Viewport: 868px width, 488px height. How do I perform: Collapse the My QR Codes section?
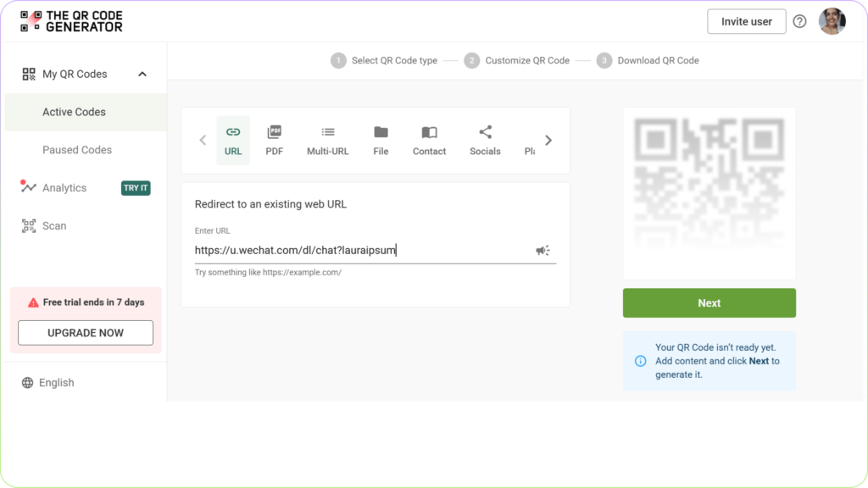tap(142, 74)
